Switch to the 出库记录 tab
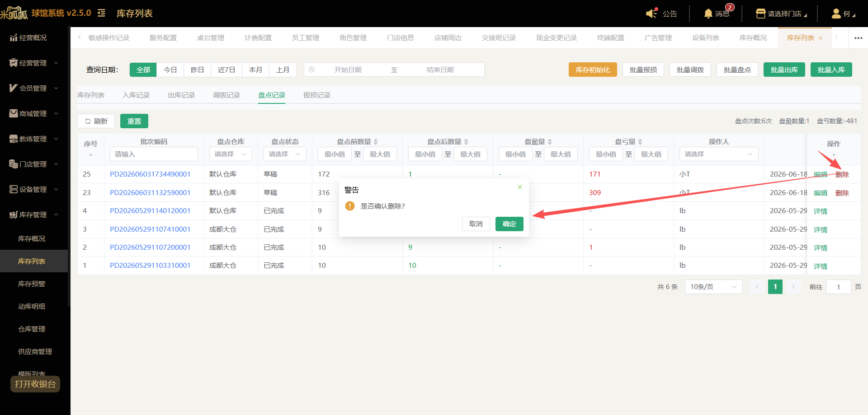Viewport: 868px width, 415px height. (181, 95)
